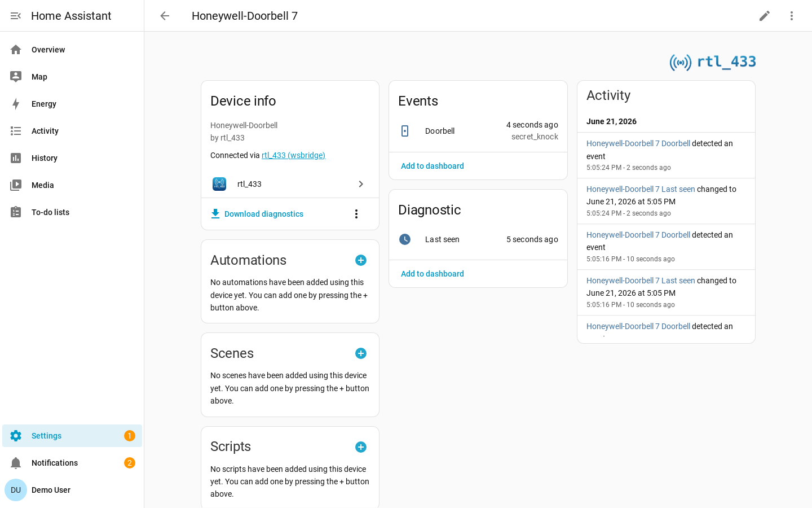This screenshot has height=508, width=812.
Task: Select To-do lists in the sidebar
Action: [72, 212]
